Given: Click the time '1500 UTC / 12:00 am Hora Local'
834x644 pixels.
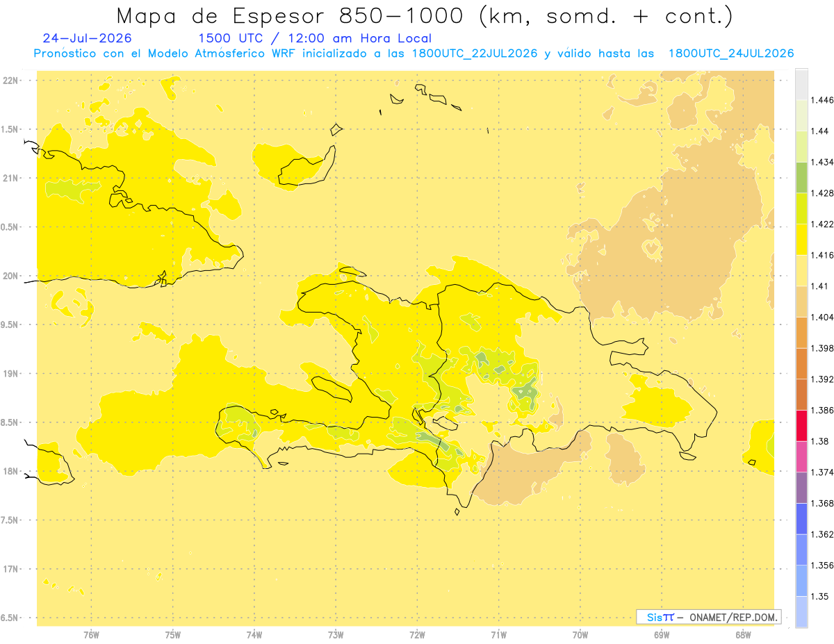Looking at the screenshot, I should tap(315, 38).
